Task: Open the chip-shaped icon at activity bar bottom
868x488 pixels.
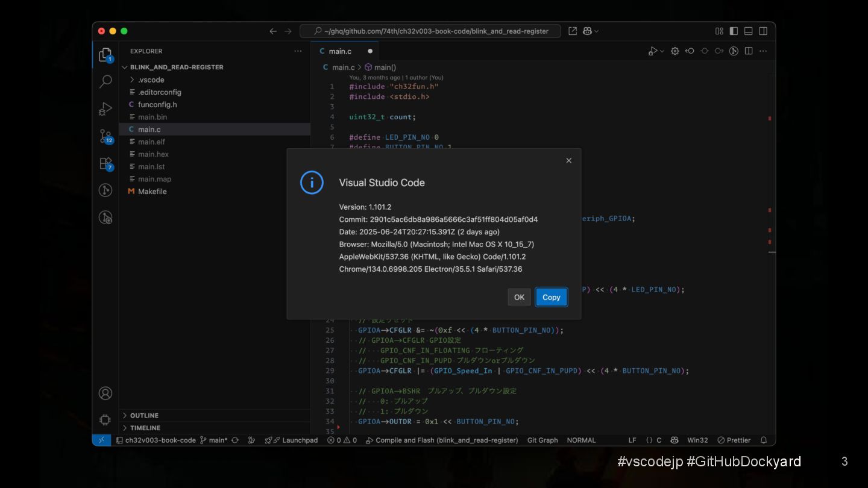Action: pos(105,420)
